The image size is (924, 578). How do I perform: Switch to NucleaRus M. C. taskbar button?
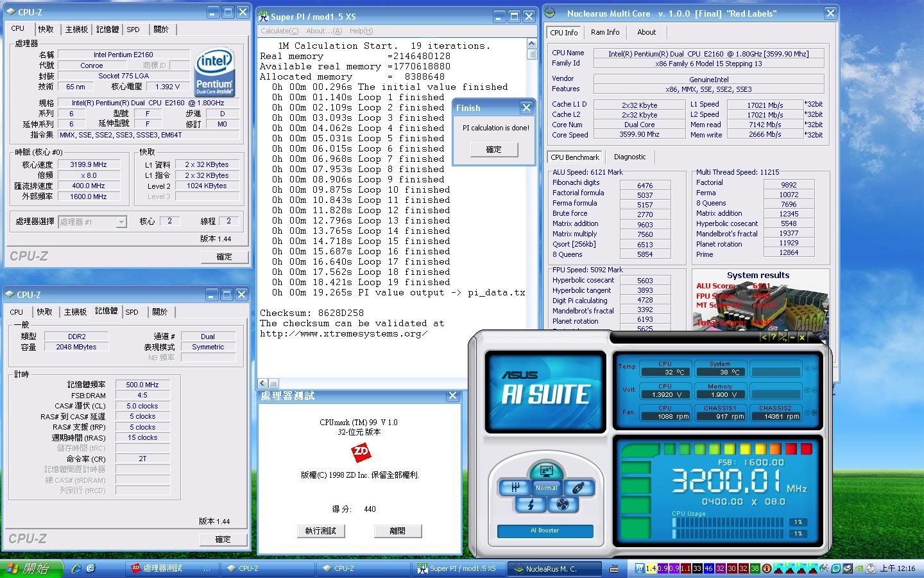[x=555, y=568]
